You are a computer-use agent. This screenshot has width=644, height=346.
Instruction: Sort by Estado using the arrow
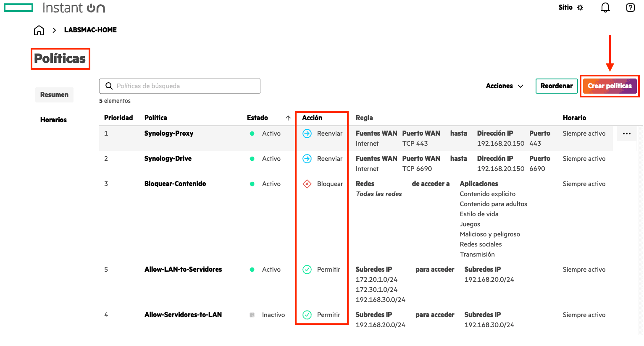coord(288,118)
